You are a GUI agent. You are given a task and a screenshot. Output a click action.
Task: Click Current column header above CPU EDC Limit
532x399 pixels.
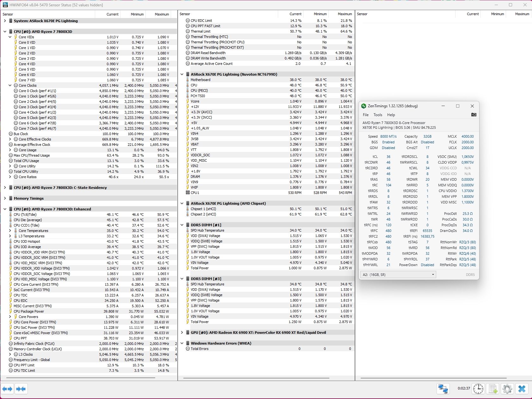coord(291,14)
